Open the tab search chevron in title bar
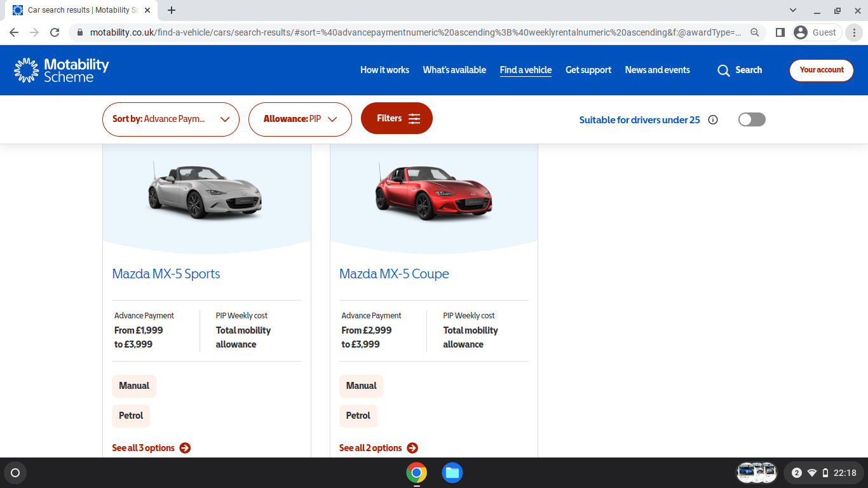Viewport: 868px width, 488px height. point(793,10)
